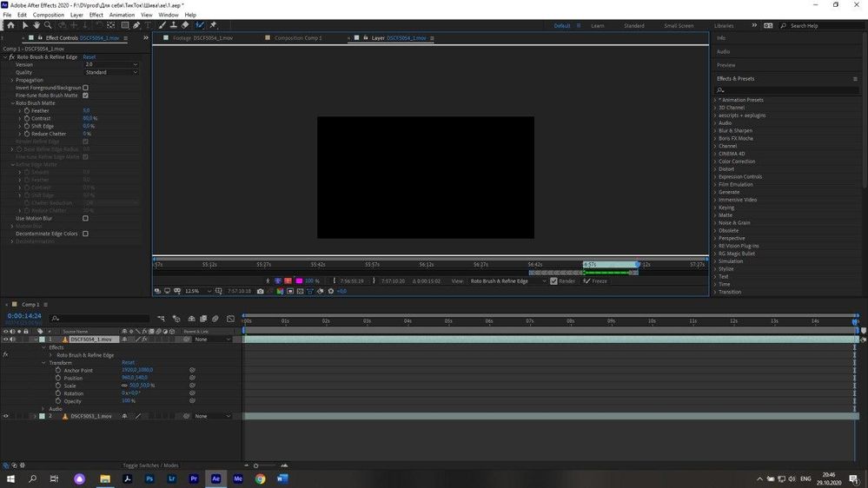The width and height of the screenshot is (868, 488).
Task: Select the Zoom (magnifier) tool
Action: (x=48, y=25)
